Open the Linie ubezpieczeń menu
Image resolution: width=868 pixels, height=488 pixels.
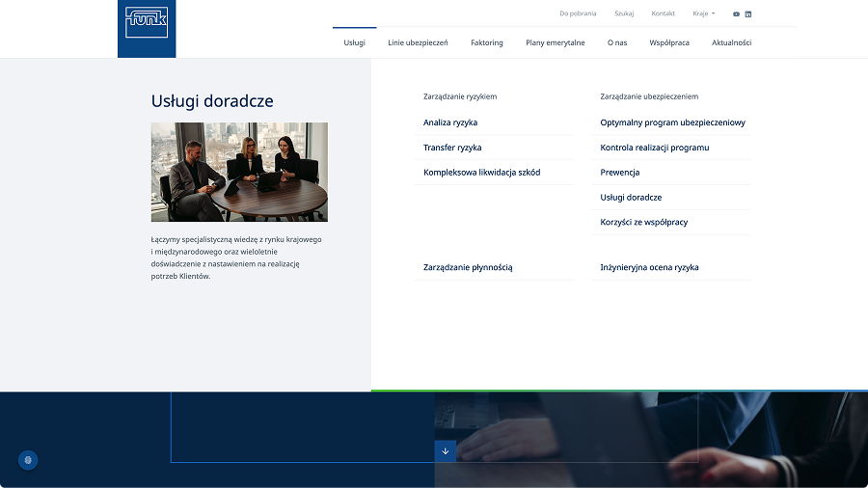[418, 42]
